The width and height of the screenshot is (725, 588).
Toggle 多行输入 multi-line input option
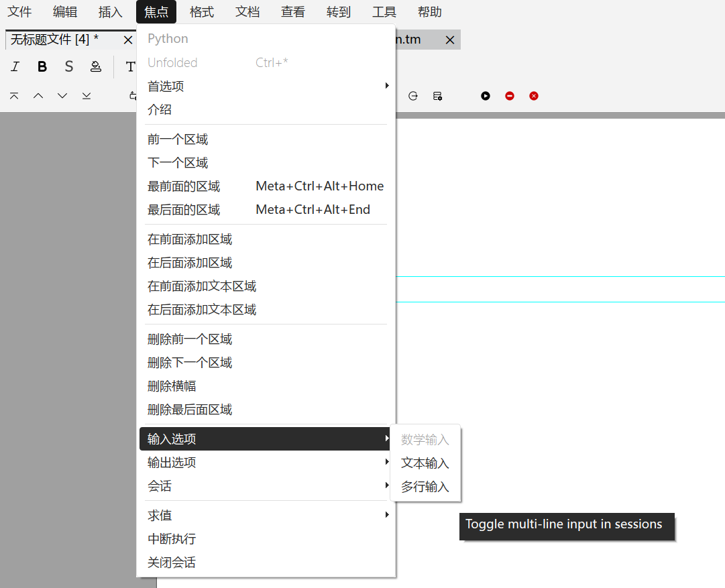point(425,487)
